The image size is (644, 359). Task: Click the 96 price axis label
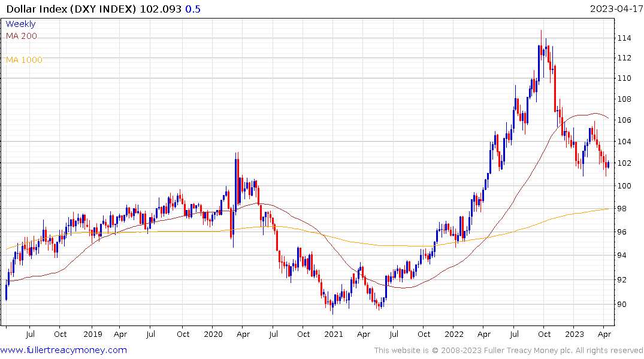point(622,232)
